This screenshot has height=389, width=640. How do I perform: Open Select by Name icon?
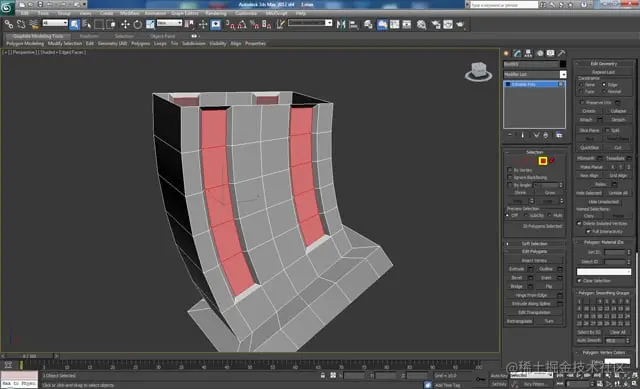[87, 24]
